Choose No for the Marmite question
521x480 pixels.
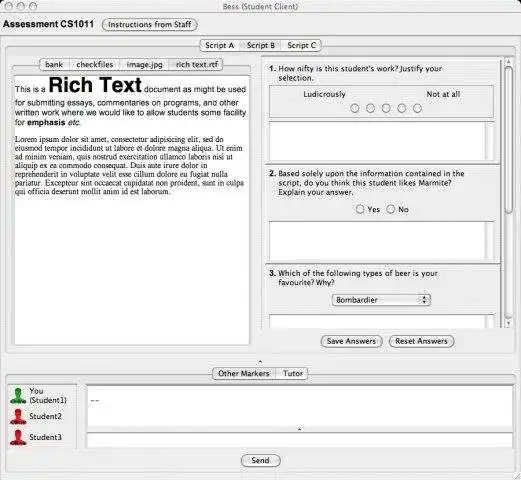pyautogui.click(x=391, y=209)
